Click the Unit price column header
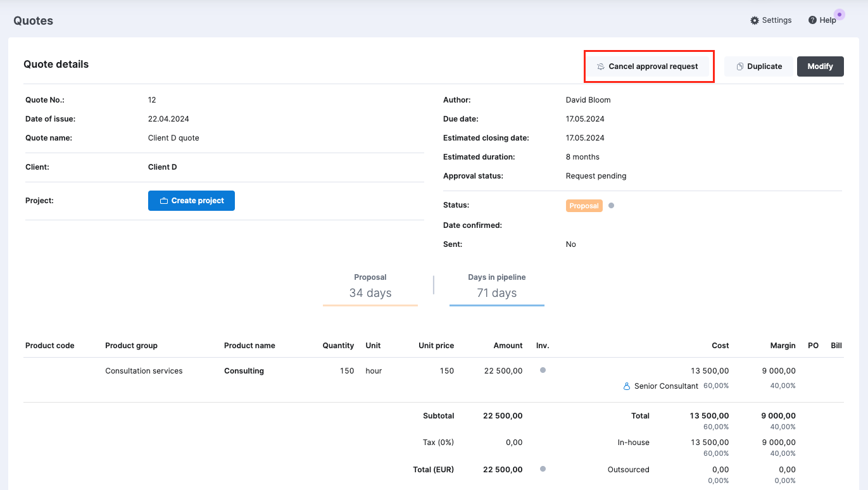868x490 pixels. click(436, 346)
